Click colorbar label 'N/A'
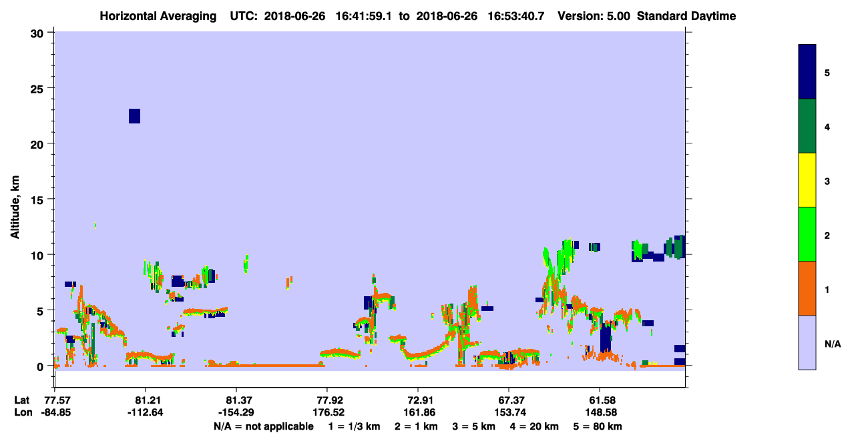 coord(832,344)
